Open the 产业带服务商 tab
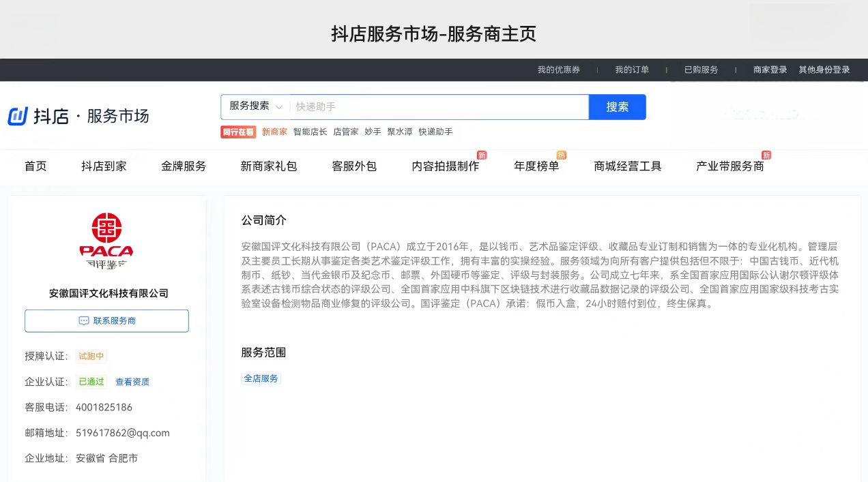 pos(730,166)
